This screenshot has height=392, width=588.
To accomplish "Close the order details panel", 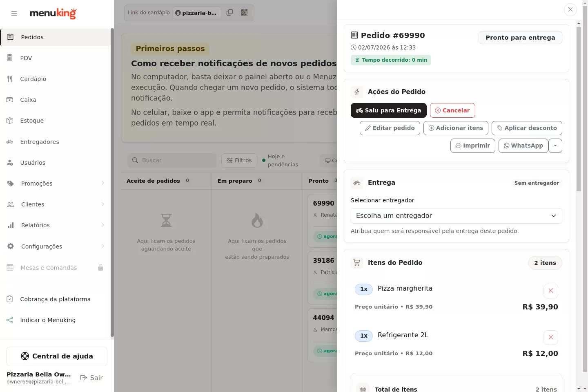I will pyautogui.click(x=570, y=9).
